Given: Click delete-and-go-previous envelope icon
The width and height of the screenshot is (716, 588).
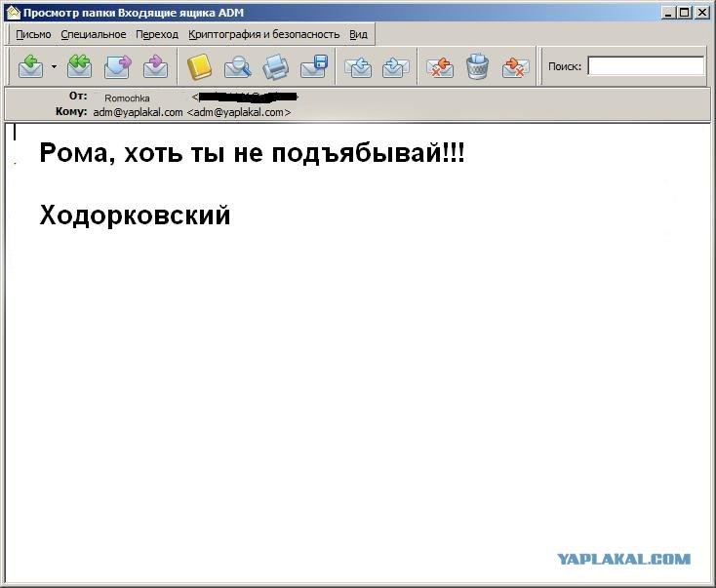Looking at the screenshot, I should click(440, 66).
